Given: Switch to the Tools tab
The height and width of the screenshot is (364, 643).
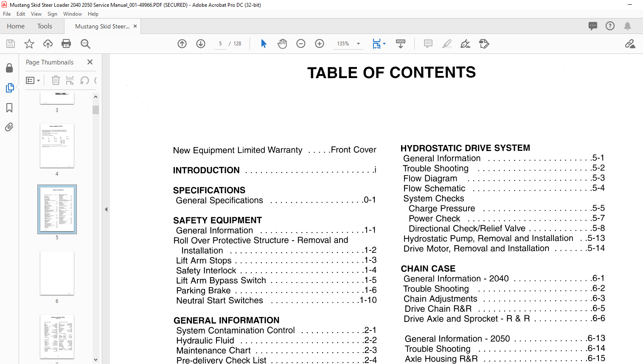Looking at the screenshot, I should point(45,26).
